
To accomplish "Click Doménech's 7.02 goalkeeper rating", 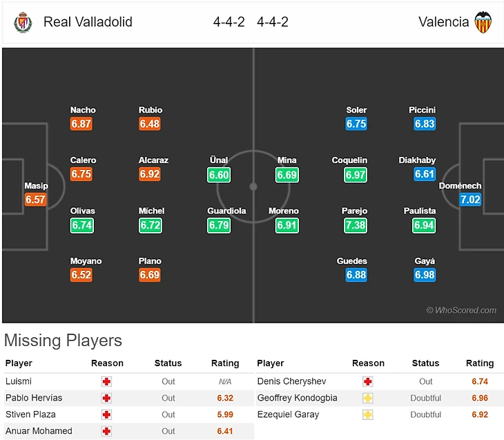I will 470,200.
